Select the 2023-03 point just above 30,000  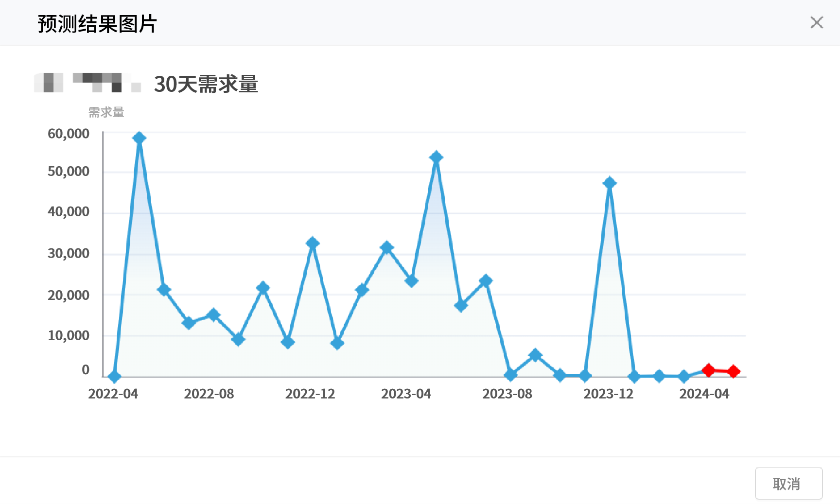pyautogui.click(x=386, y=248)
